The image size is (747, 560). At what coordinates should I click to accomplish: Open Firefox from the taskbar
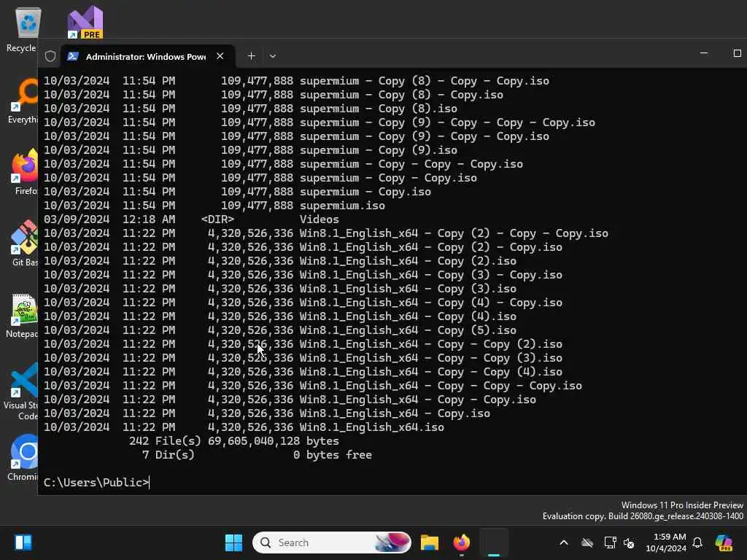click(x=461, y=542)
